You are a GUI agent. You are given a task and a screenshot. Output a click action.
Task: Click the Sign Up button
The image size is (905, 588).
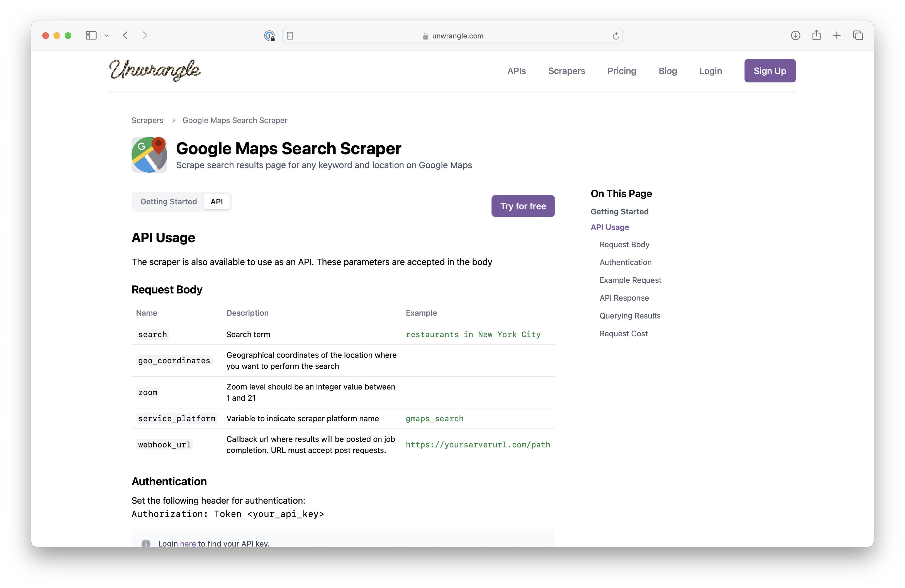coord(770,71)
